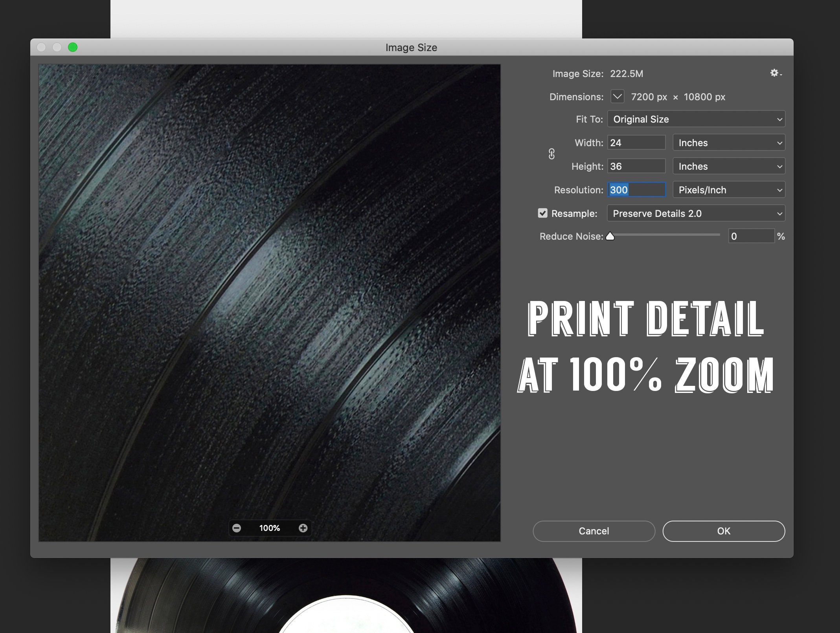Change the Height units dropdown
The width and height of the screenshot is (840, 633).
point(728,166)
